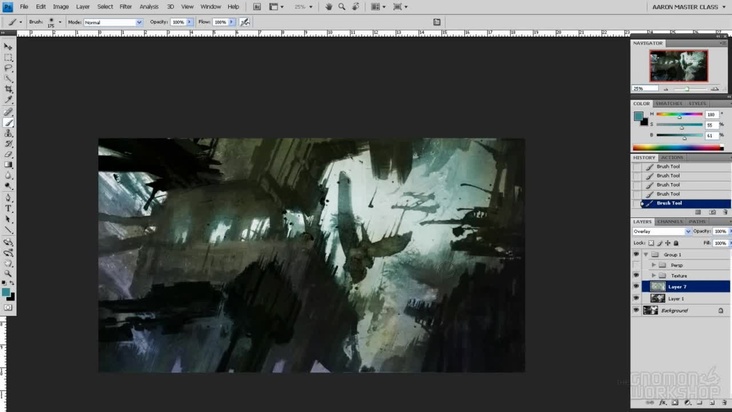The width and height of the screenshot is (732, 412).
Task: Switch to the Actions tab
Action: tap(672, 158)
